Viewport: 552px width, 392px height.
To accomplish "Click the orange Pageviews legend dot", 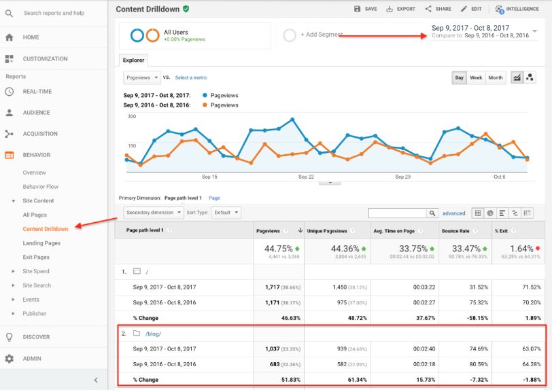I will 205,105.
